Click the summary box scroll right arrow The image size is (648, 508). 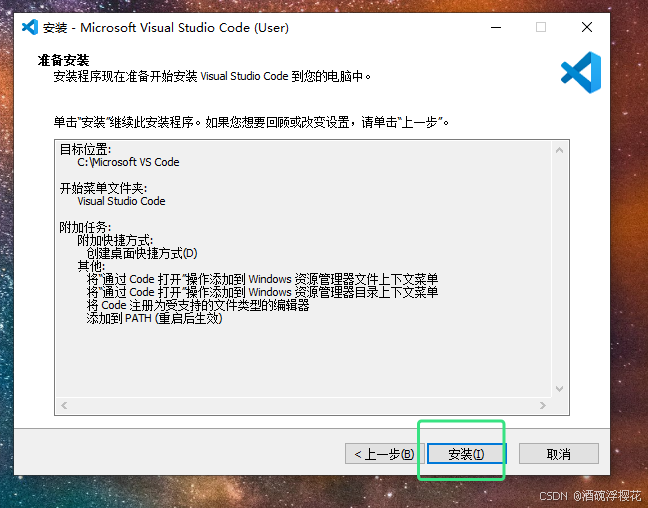[543, 405]
